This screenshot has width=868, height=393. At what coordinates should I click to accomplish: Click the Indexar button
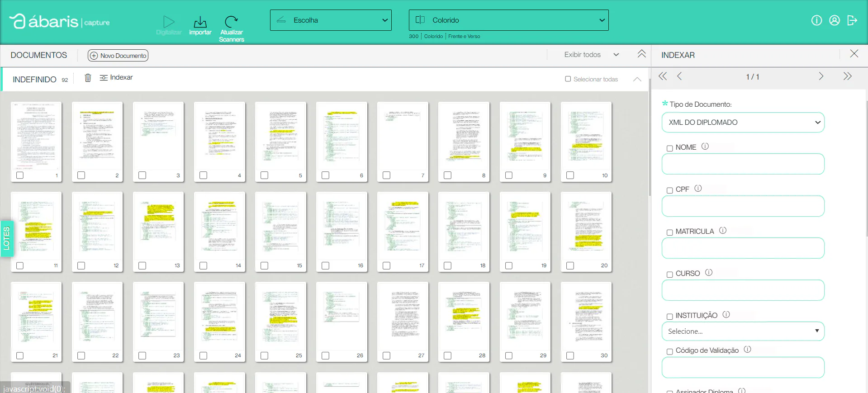pyautogui.click(x=116, y=77)
